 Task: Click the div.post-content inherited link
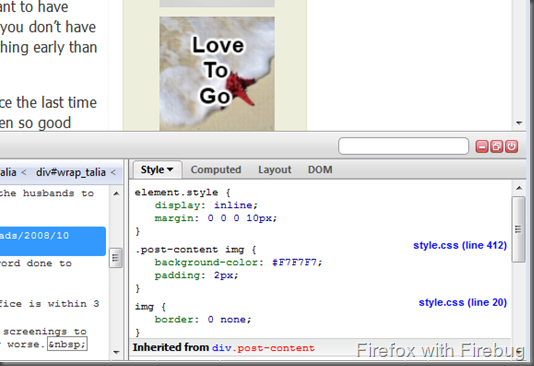click(x=263, y=348)
